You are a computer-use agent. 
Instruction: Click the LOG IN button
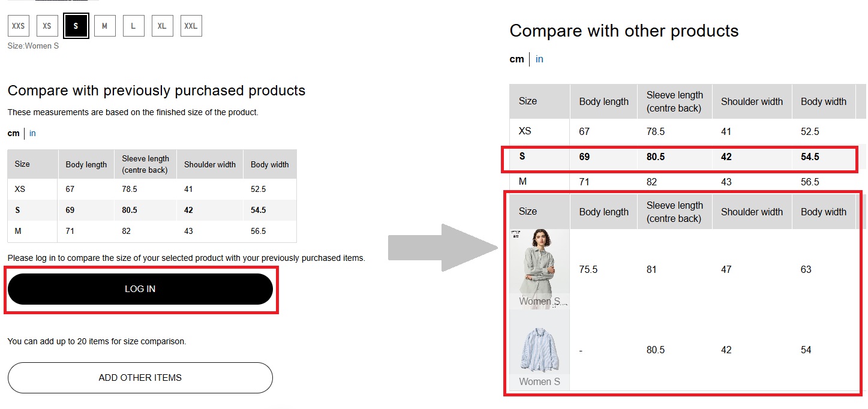coord(140,289)
